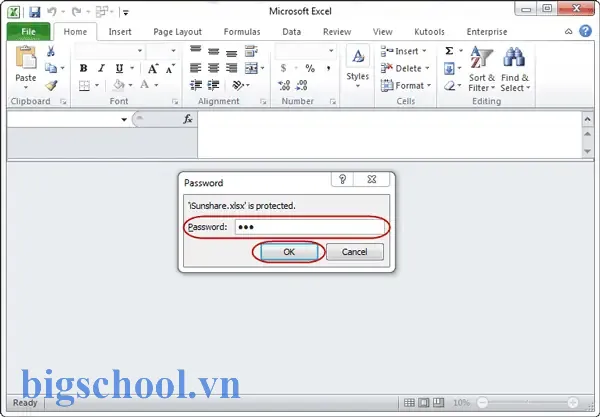Switch to Page Layout view in status bar
Screen dimensions: 600x417
point(424,402)
